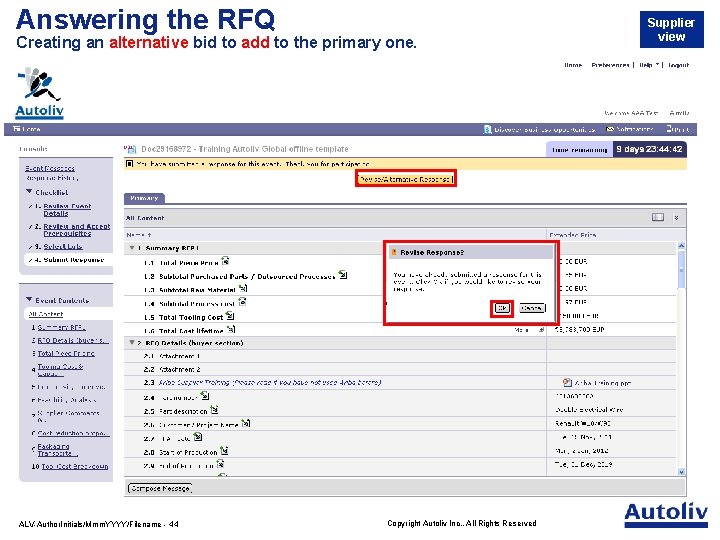
Task: Open Summary RFP sidebar content link
Action: 61,327
